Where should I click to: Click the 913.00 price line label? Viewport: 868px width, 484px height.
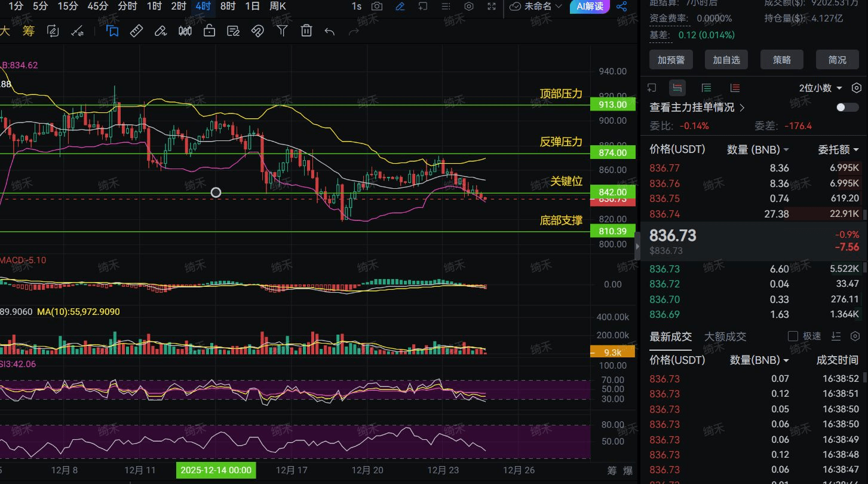click(x=612, y=105)
